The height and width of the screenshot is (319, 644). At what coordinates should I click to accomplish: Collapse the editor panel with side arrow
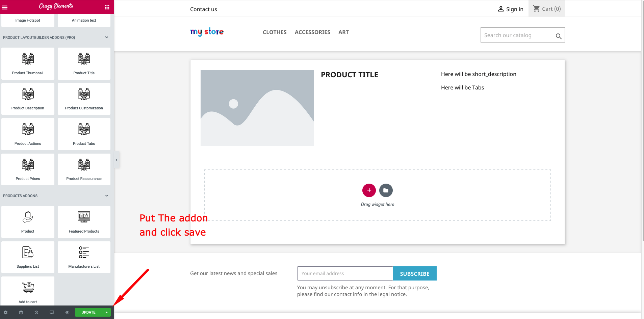[x=117, y=160]
